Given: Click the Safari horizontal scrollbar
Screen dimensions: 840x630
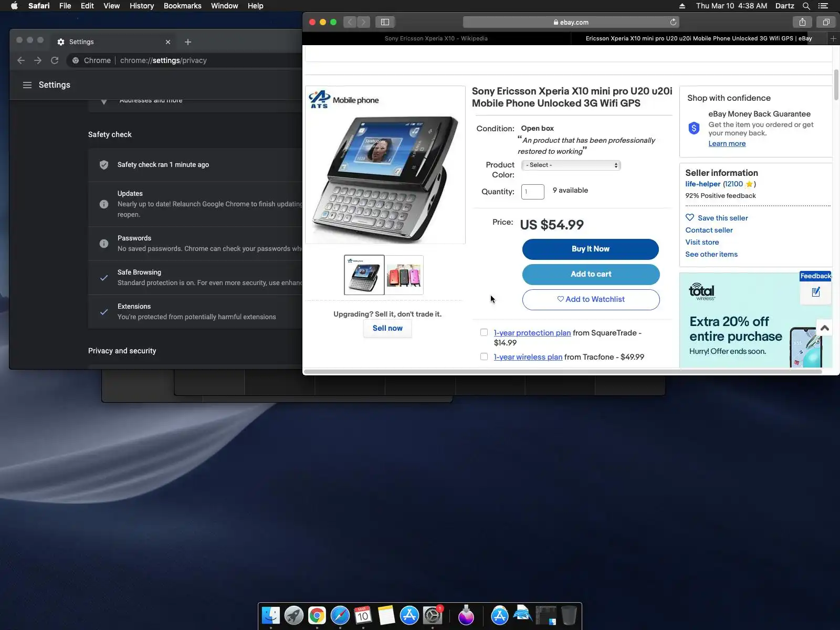Looking at the screenshot, I should pos(563,372).
